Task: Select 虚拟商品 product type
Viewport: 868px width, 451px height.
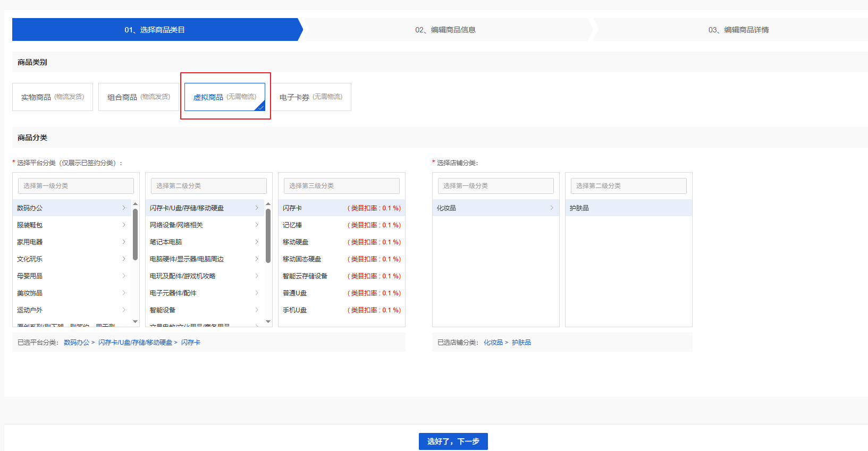Action: pyautogui.click(x=225, y=97)
